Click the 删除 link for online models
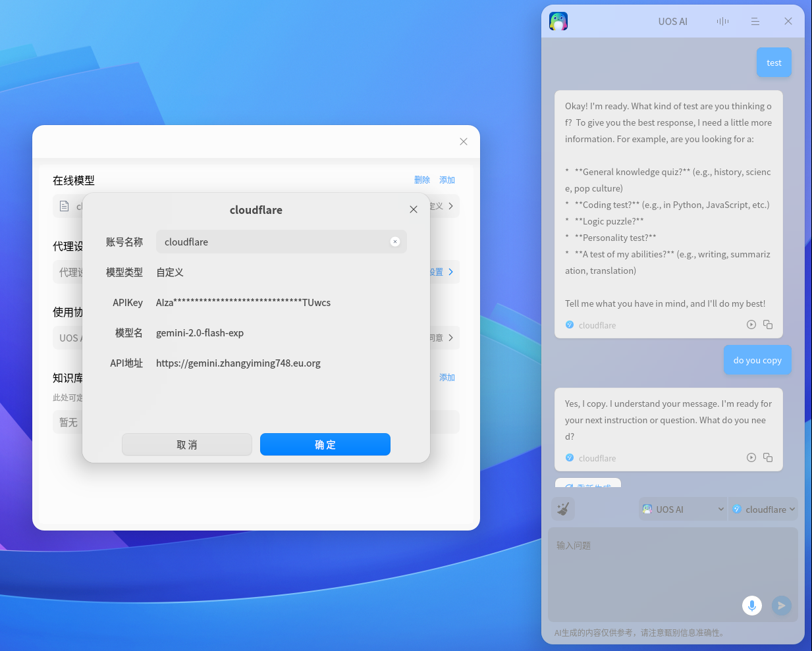Screen dimensions: 812x651 coord(422,180)
